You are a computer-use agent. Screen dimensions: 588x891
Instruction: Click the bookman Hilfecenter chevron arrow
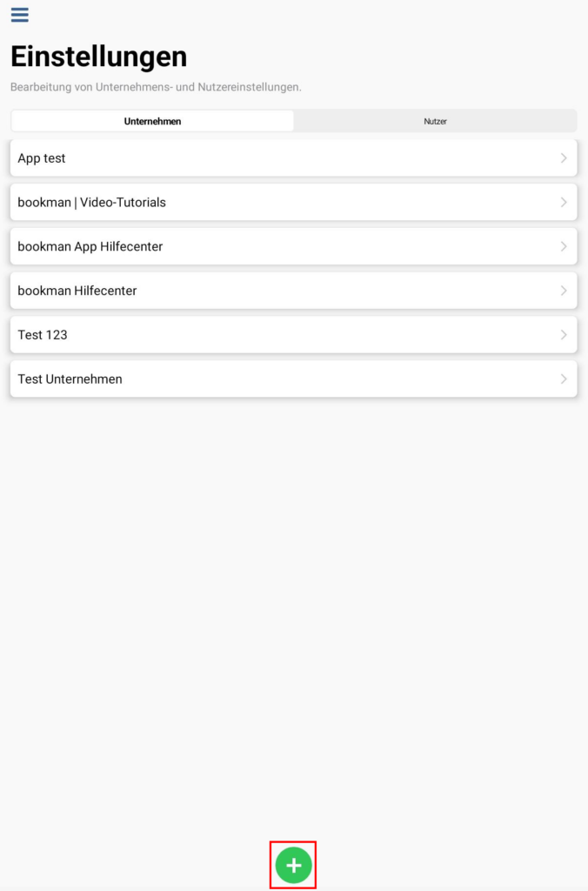point(564,291)
